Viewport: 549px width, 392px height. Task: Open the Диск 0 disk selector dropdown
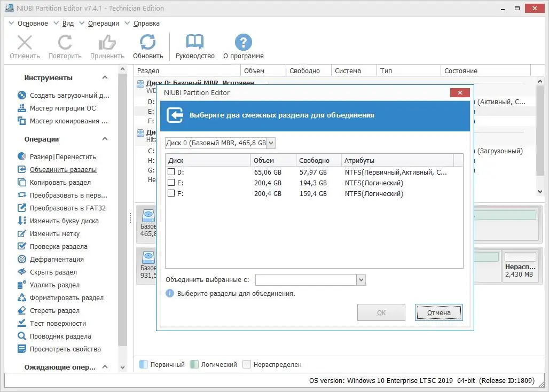coord(270,143)
